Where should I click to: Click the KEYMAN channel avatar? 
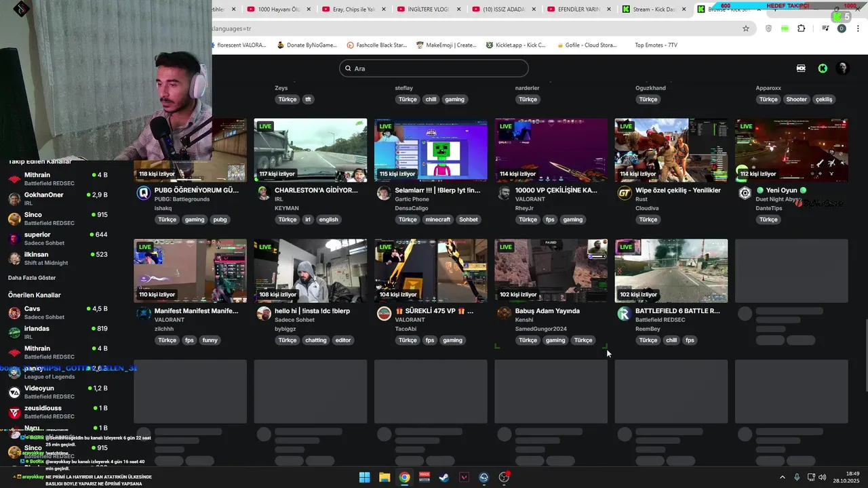(264, 193)
